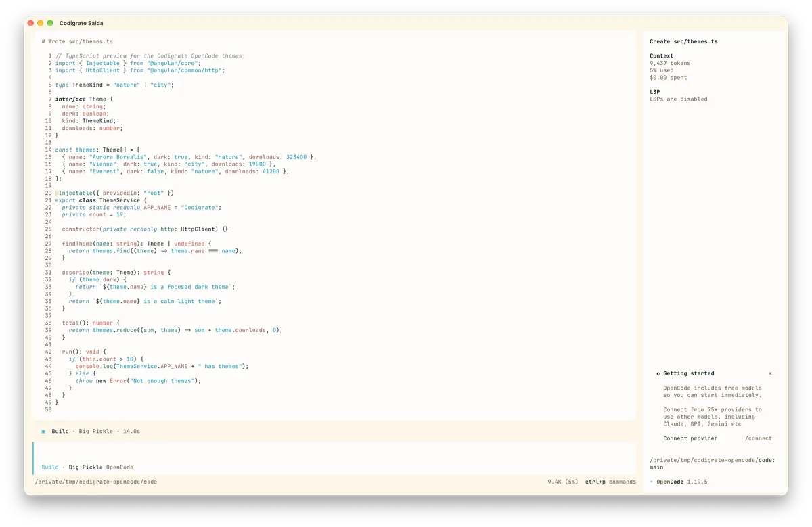The width and height of the screenshot is (812, 527).
Task: Click the "14.0s" duration in Build status
Action: pos(131,431)
